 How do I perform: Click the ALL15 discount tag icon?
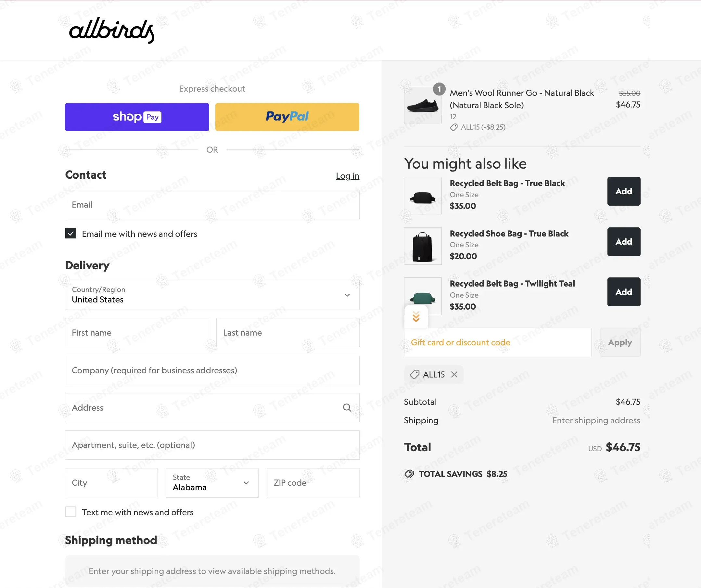(x=414, y=374)
